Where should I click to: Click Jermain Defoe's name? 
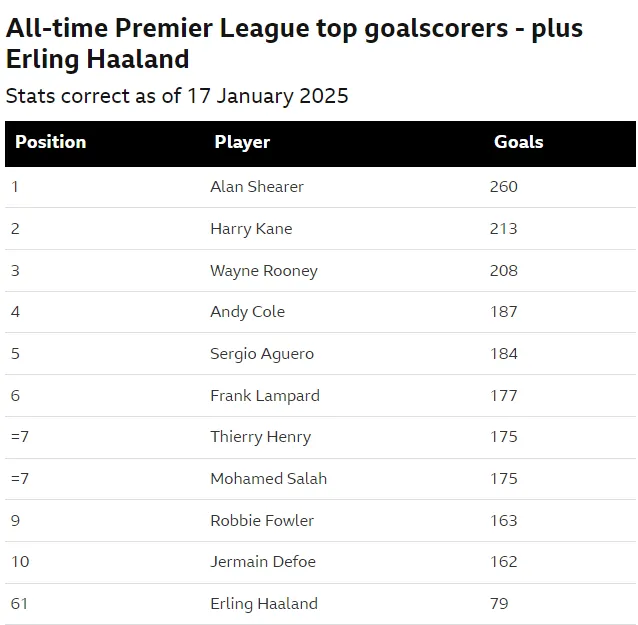point(263,562)
